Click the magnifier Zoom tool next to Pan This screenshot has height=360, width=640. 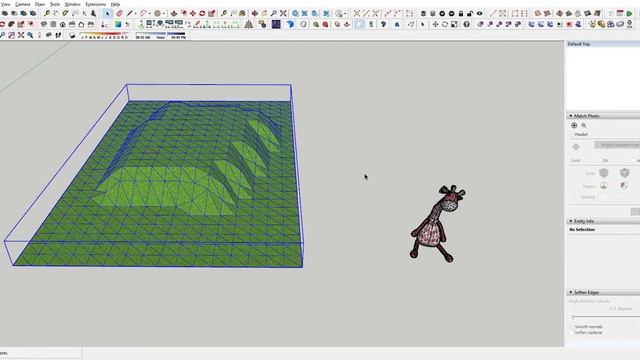[273, 13]
